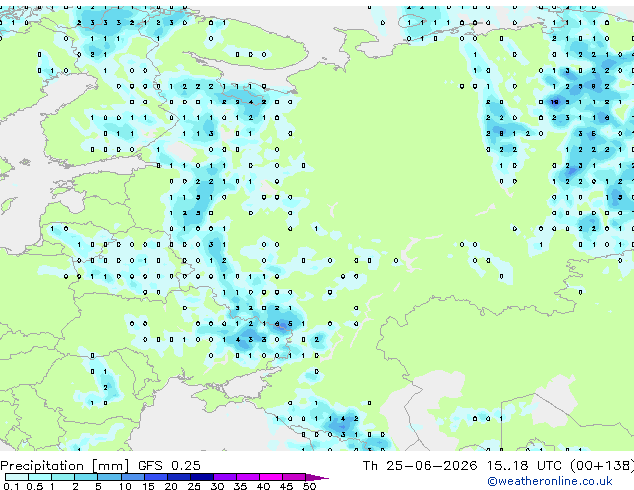Click the legend value label '50'
This screenshot has width=634, height=490.
pos(309,486)
